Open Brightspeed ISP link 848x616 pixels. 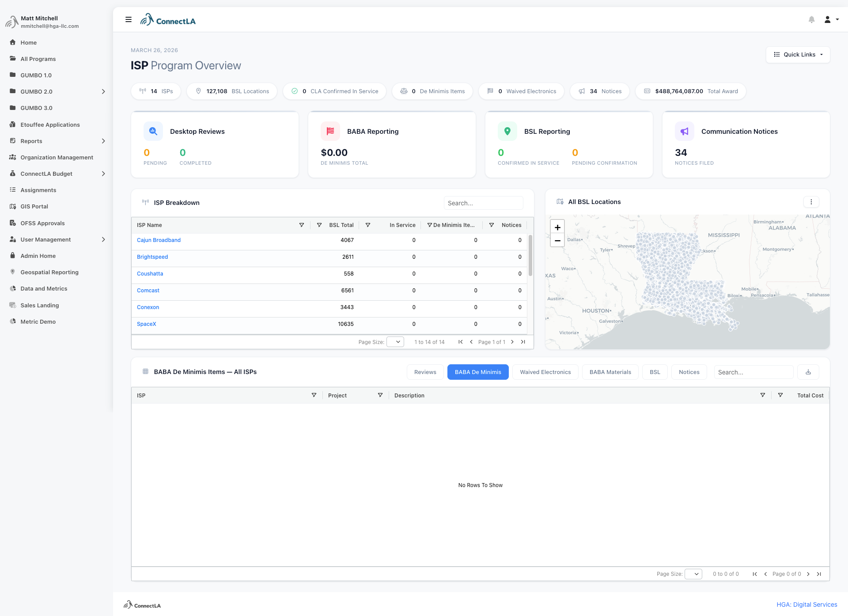(x=152, y=257)
